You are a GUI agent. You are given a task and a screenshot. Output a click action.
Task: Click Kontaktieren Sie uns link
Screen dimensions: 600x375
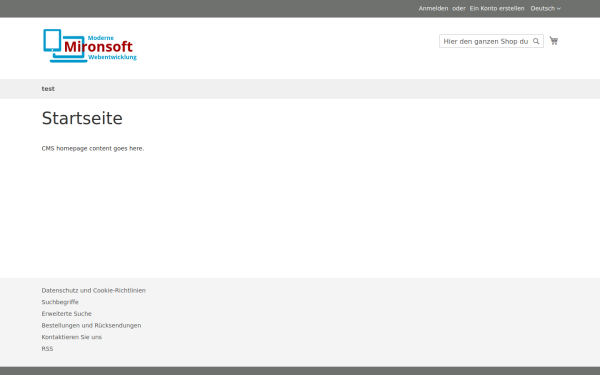(72, 337)
